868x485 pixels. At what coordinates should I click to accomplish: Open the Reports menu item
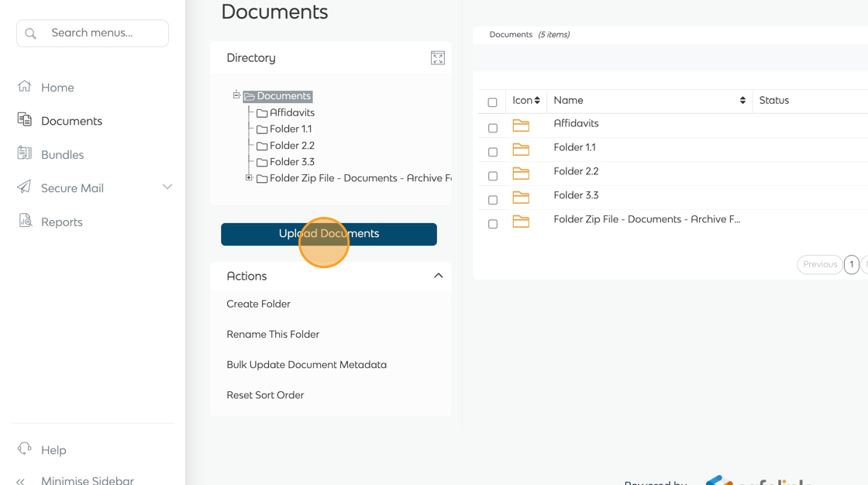click(x=62, y=222)
